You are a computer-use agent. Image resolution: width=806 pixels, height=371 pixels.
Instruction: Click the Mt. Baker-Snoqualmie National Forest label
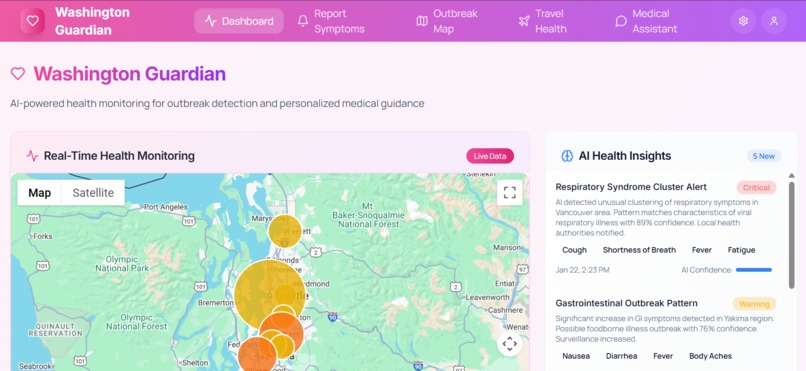[368, 215]
